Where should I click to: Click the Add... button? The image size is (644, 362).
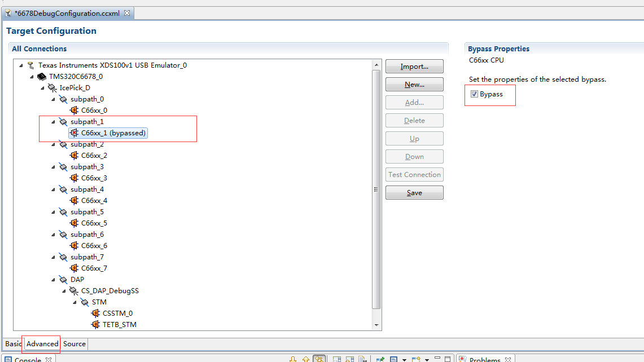[414, 103]
